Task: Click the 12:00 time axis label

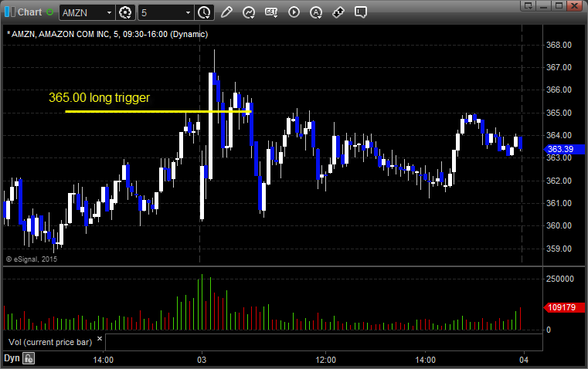Action: coord(325,360)
